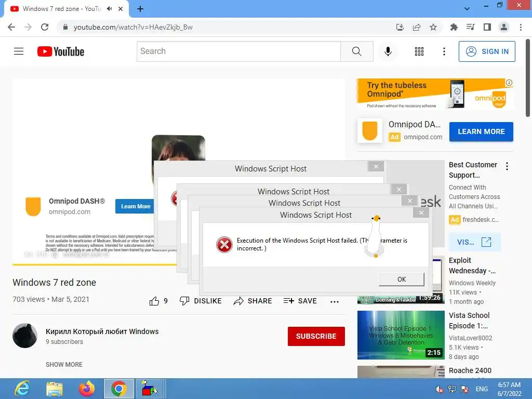This screenshot has width=532, height=399.
Task: Click the Omnipod banner ad image
Action: [x=435, y=94]
